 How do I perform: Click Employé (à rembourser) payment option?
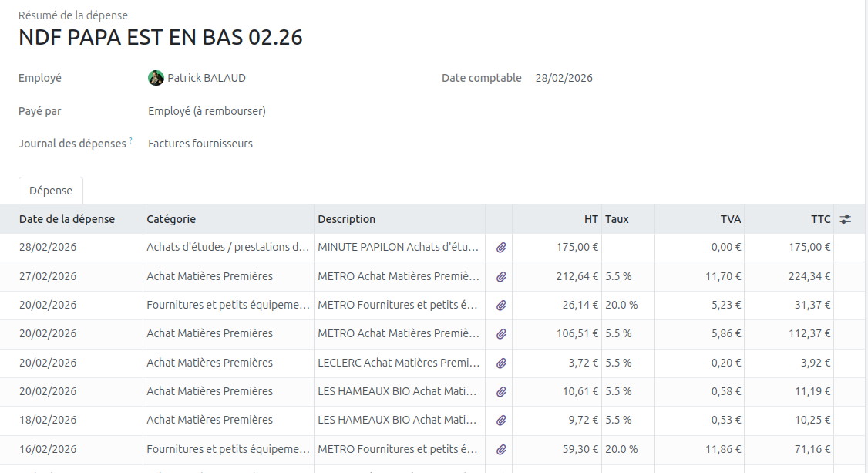(207, 111)
